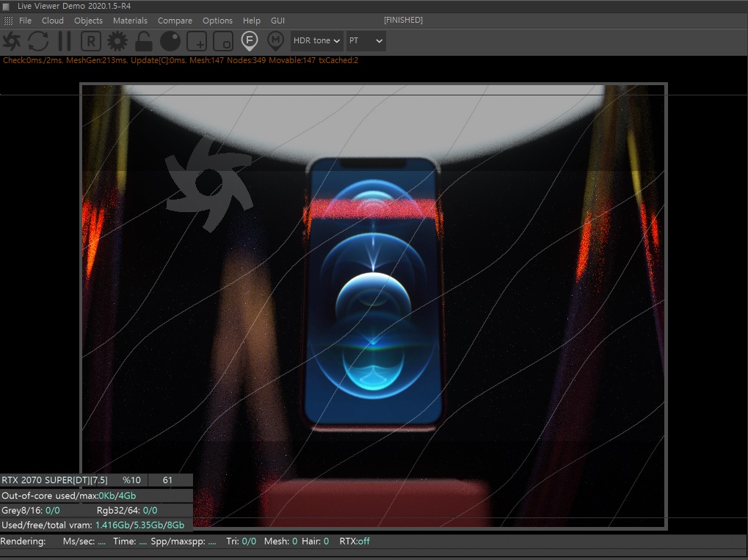Open the PT kernel type dropdown

tap(366, 40)
